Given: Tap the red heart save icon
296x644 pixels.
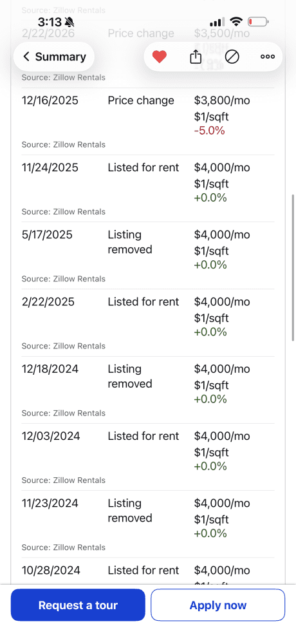Looking at the screenshot, I should 160,57.
